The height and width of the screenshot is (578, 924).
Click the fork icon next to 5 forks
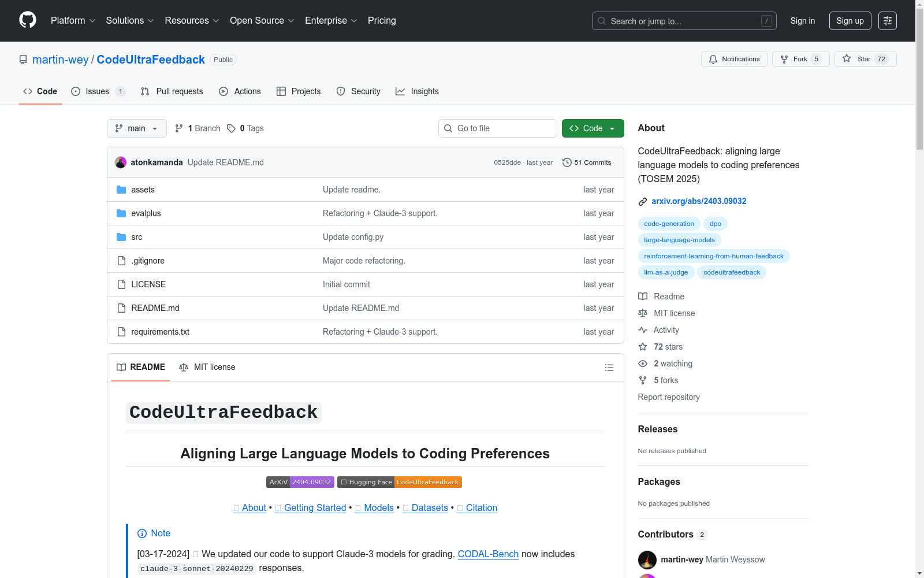[643, 380]
